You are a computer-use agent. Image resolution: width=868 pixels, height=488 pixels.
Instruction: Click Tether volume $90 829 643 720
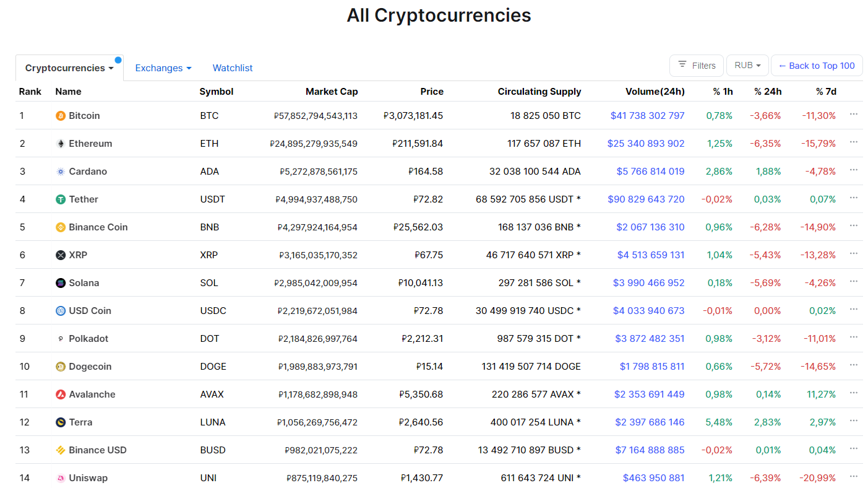click(646, 199)
